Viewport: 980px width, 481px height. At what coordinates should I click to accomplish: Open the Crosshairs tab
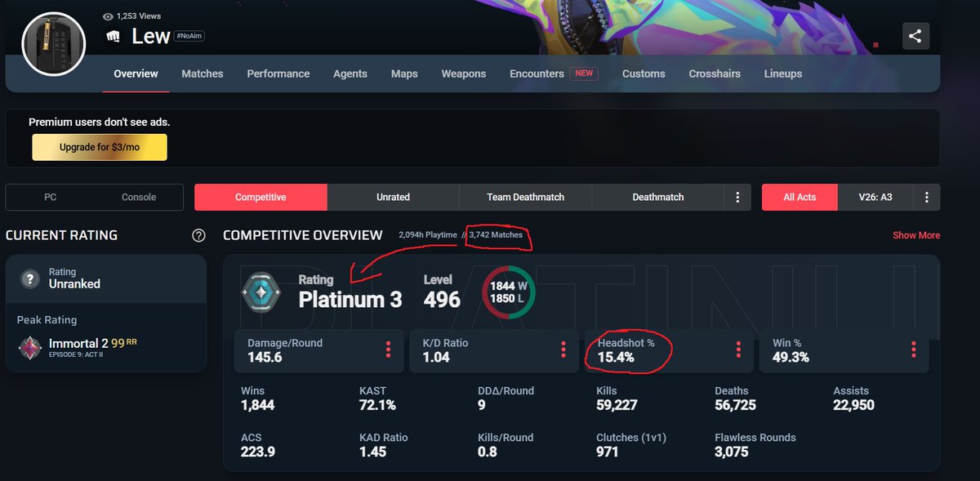(x=715, y=73)
